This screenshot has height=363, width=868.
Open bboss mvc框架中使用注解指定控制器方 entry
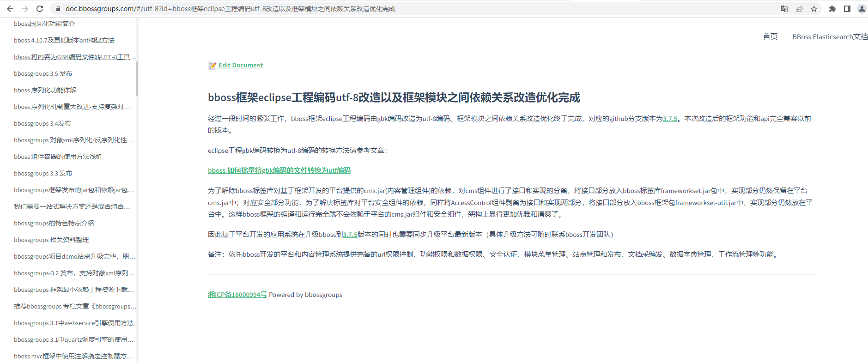(x=73, y=356)
